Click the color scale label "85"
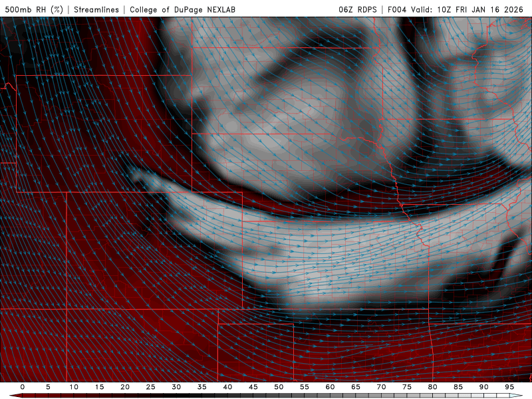Viewport: 532px width, 399px height. click(458, 387)
